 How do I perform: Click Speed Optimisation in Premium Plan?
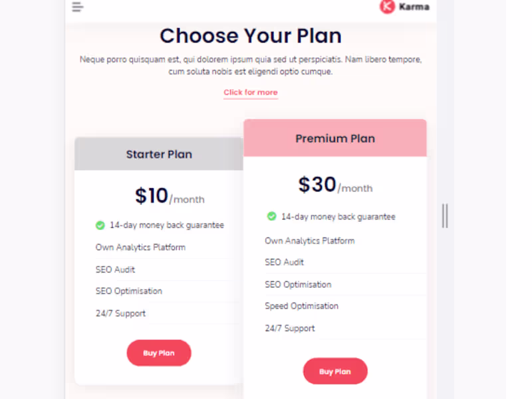(302, 306)
